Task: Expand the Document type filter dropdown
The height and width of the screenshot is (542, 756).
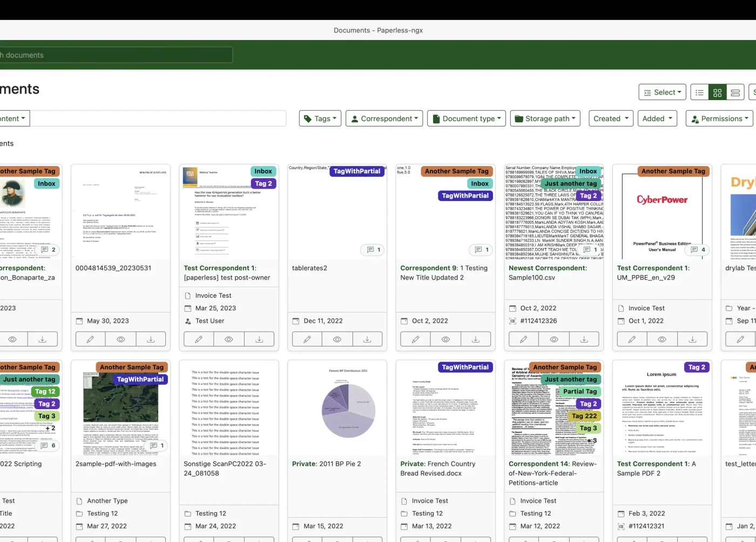Action: (x=467, y=118)
